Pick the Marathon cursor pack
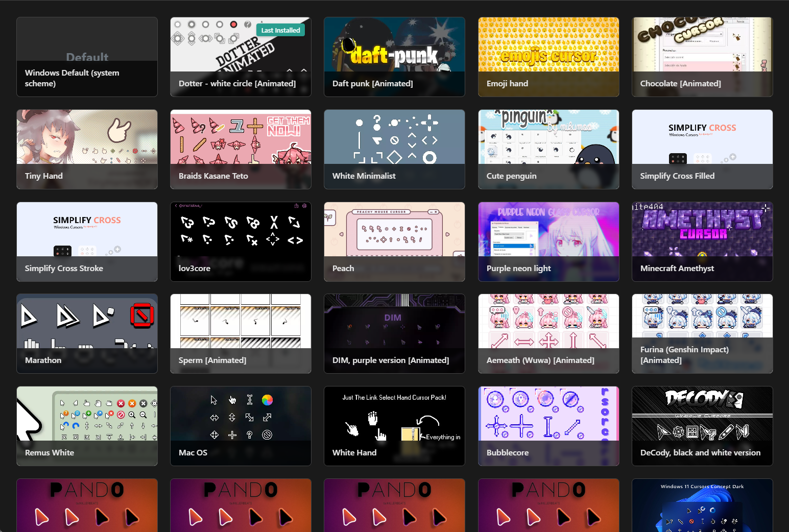Image resolution: width=789 pixels, height=532 pixels. pos(87,333)
